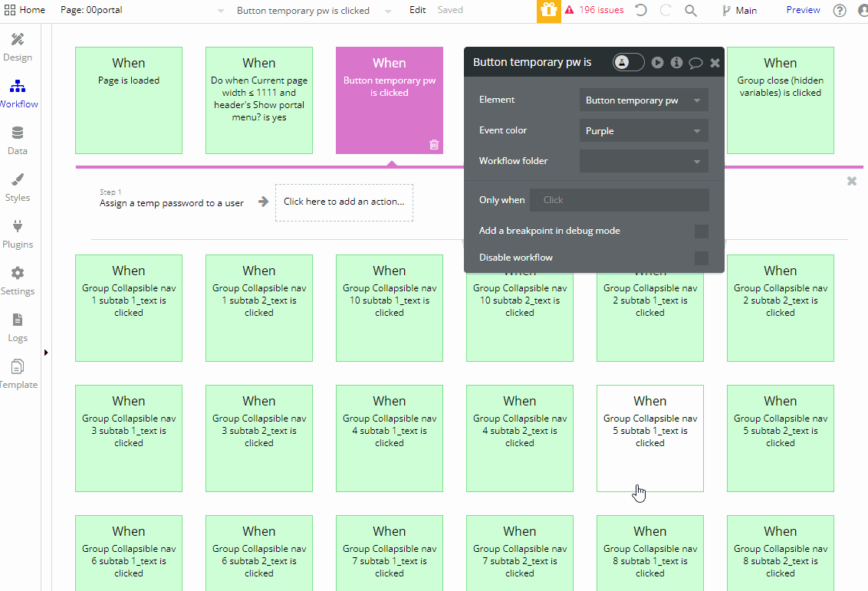Screen dimensions: 868x591
Task: Switch to the Edit tab
Action: click(417, 10)
